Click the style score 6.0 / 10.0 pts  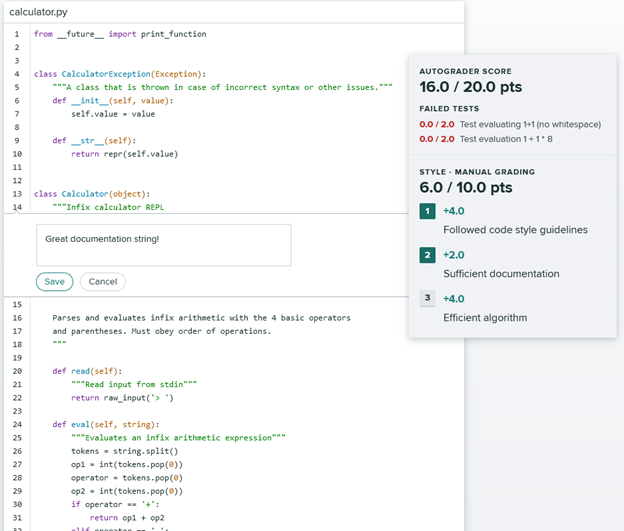coord(466,187)
